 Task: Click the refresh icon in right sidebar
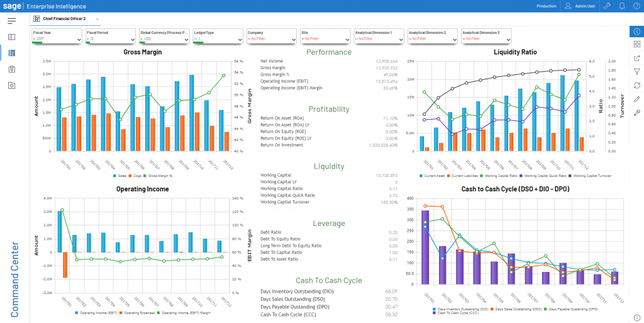[x=636, y=86]
